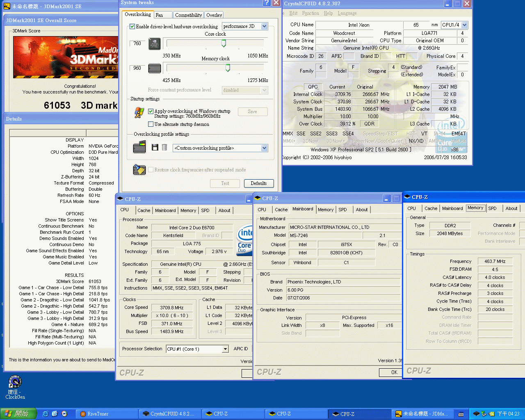Open Processor Selection CPU #1 dropdown
This screenshot has width=525, height=420.
point(225,349)
